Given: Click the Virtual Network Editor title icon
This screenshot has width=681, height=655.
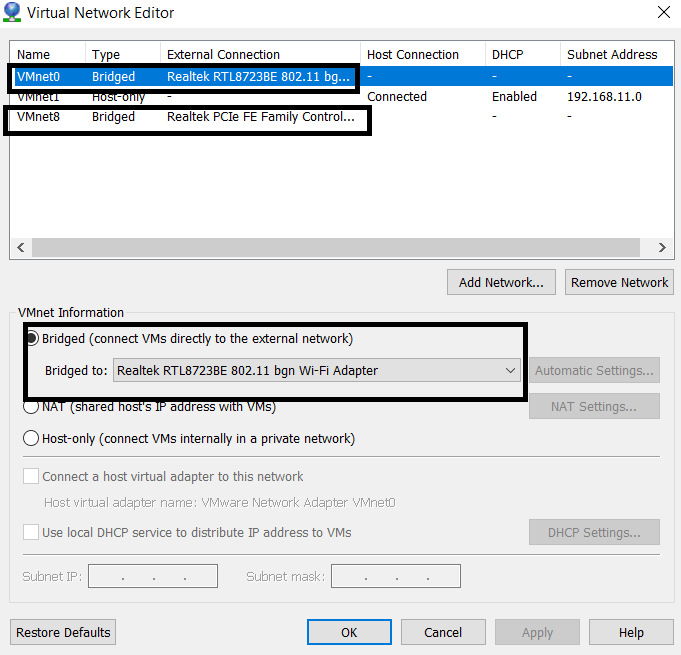Looking at the screenshot, I should pos(12,12).
